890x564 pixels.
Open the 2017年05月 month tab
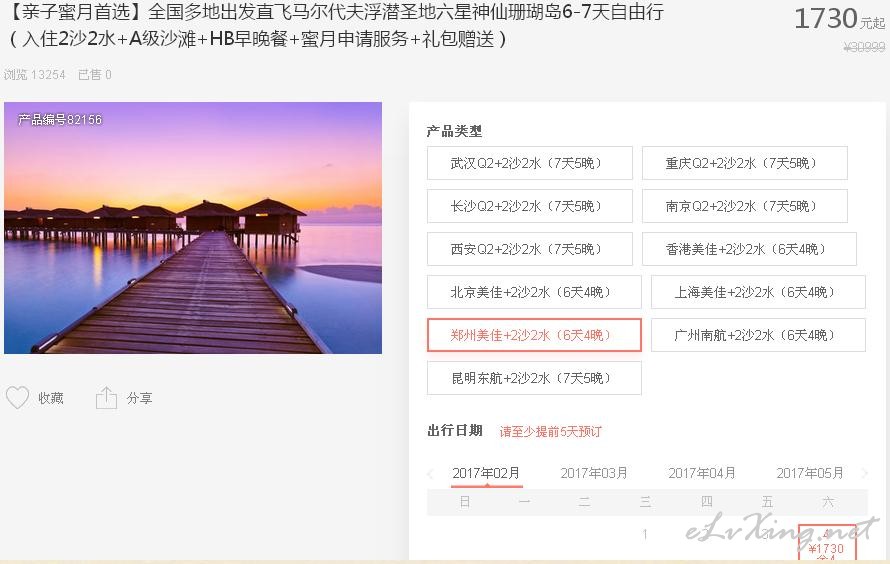point(810,473)
